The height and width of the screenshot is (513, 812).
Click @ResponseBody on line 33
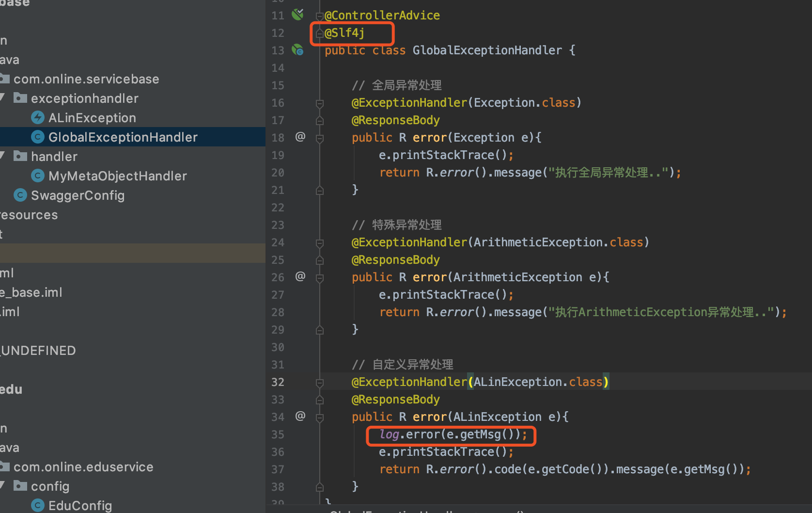pos(396,399)
